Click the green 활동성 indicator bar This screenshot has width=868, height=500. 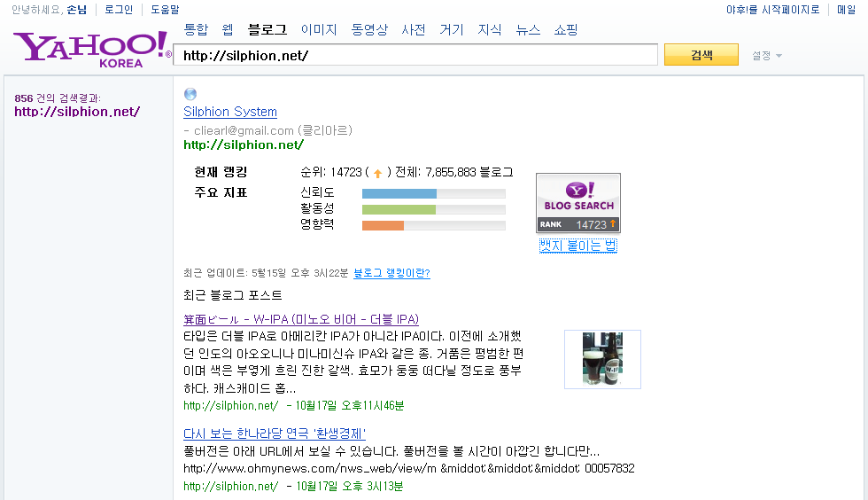tap(399, 209)
